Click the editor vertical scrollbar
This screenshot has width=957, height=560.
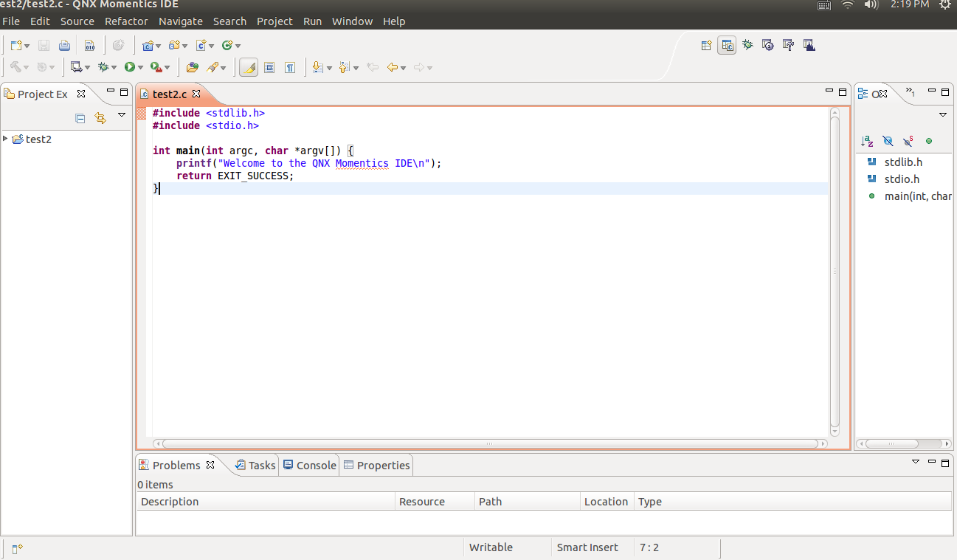pyautogui.click(x=835, y=272)
